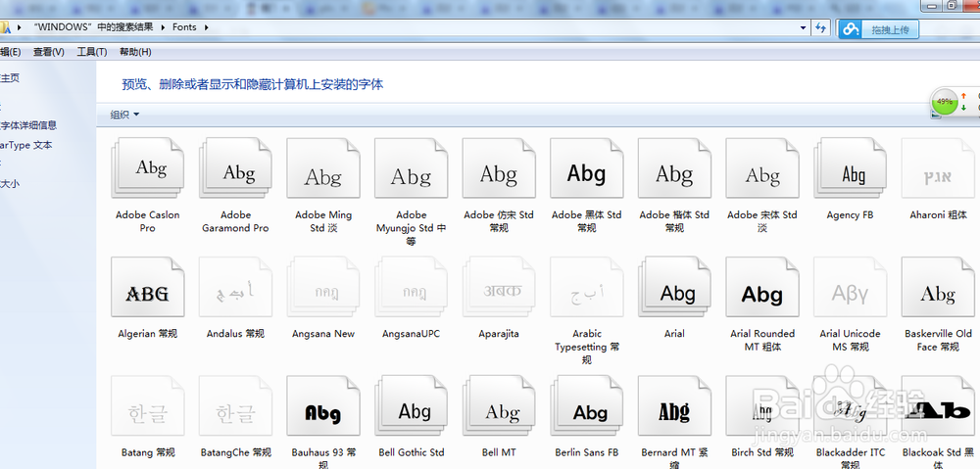Screen dimensions: 980x469
Task: Select the Adobe Garamond Pro font icon
Action: [x=235, y=168]
